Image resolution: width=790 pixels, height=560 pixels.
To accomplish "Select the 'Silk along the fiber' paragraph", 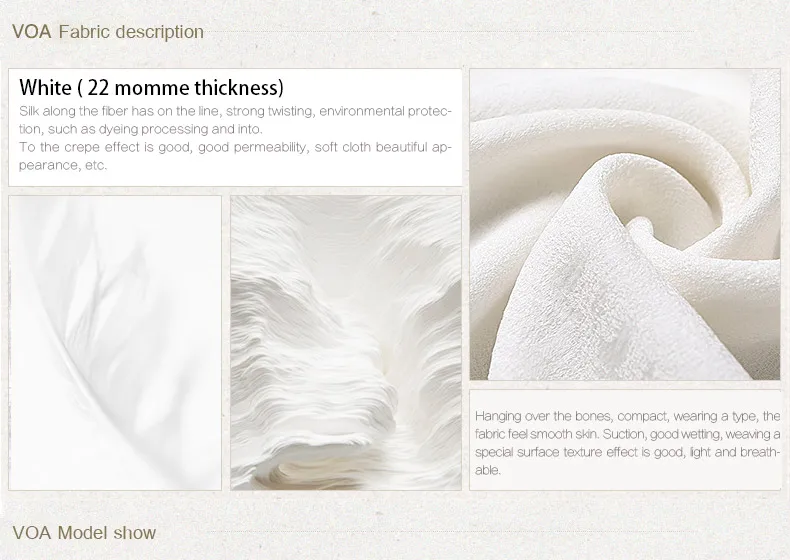I will (x=235, y=120).
